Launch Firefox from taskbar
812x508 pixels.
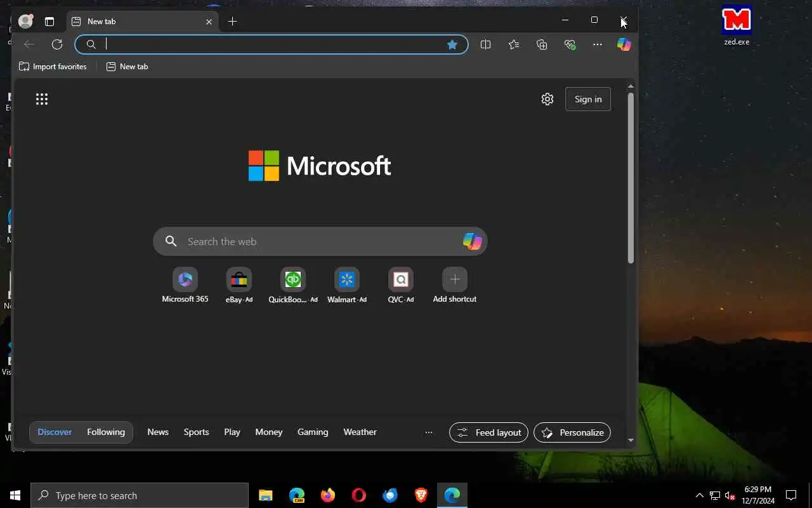click(x=327, y=495)
